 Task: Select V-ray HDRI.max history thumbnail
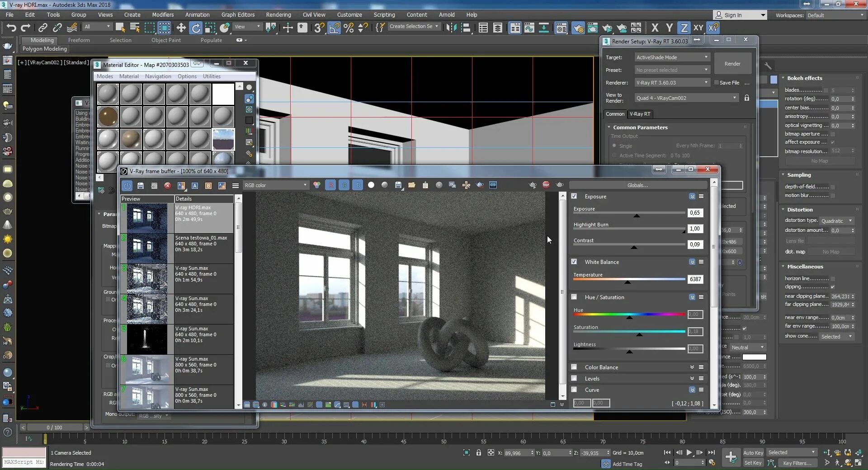(147, 218)
